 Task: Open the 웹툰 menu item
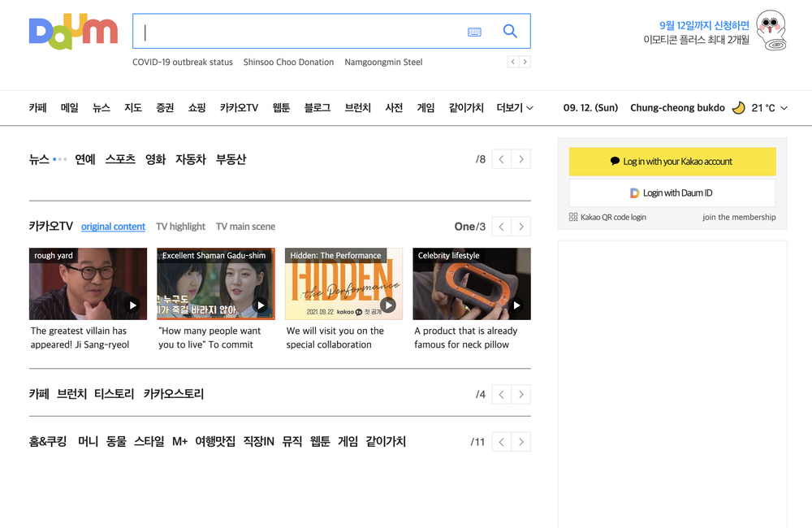pyautogui.click(x=280, y=107)
